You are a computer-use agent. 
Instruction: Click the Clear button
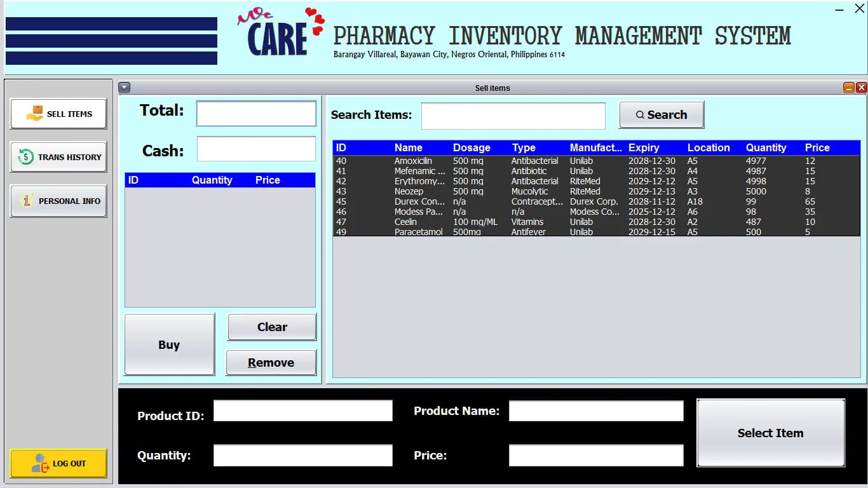tap(272, 327)
